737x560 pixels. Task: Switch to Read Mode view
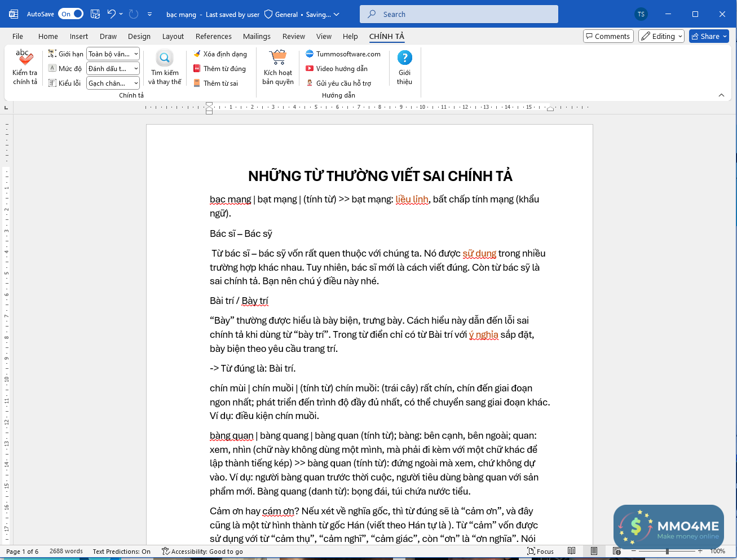coord(572,551)
